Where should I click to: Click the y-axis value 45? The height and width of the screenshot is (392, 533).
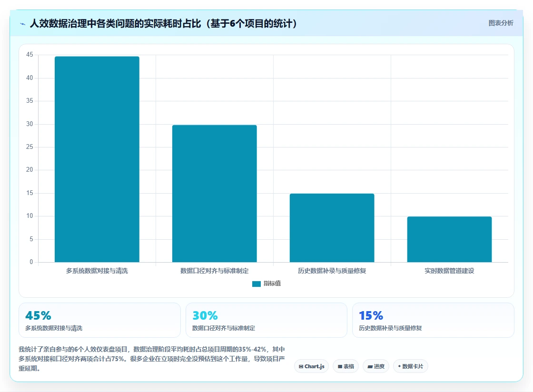tap(30, 55)
